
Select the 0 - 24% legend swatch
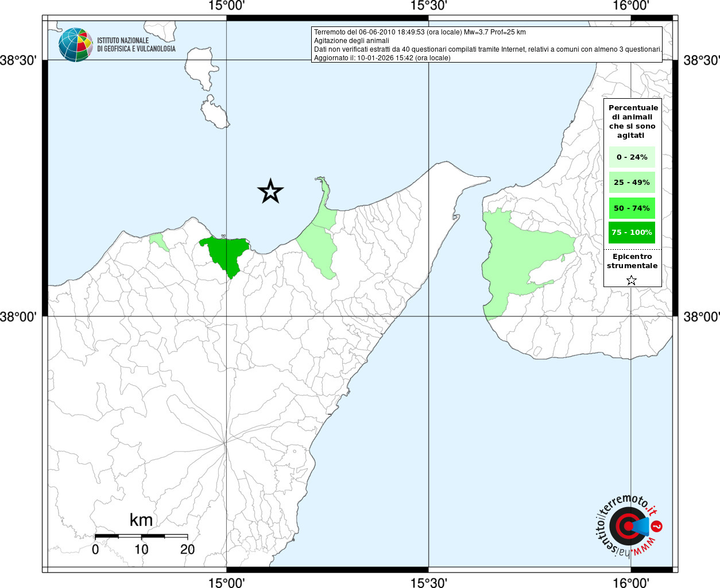click(x=632, y=157)
